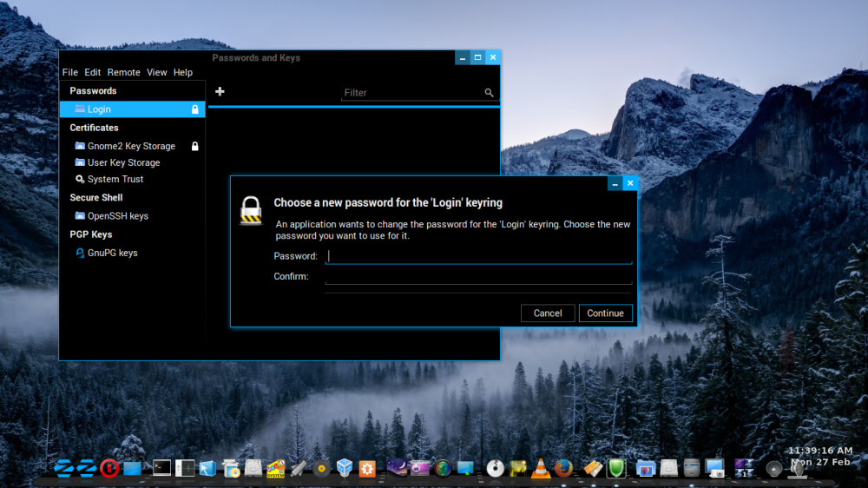Click the lock icon on the Login keyring
The image size is (868, 488).
coord(194,109)
